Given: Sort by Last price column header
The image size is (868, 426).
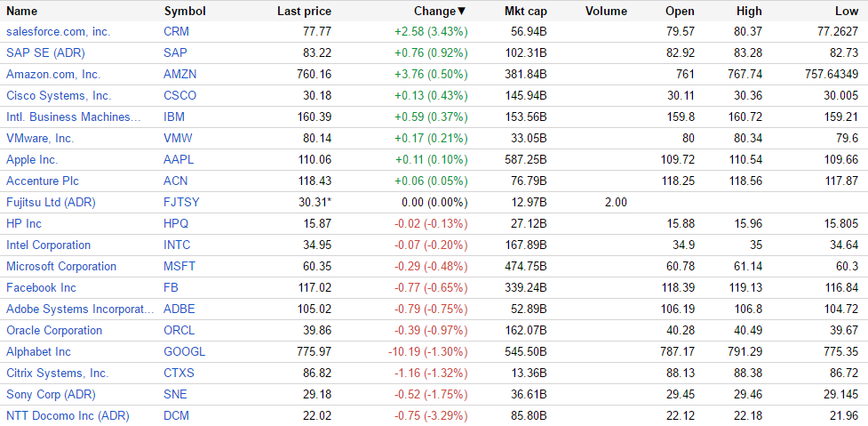Looking at the screenshot, I should coord(304,12).
